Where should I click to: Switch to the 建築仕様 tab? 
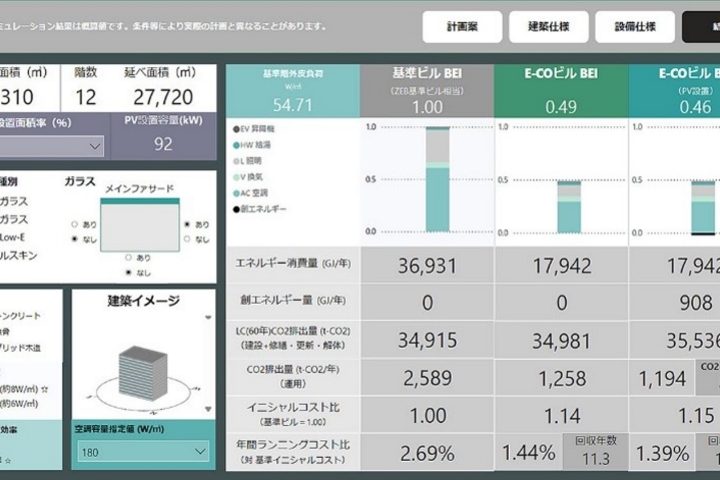(548, 27)
